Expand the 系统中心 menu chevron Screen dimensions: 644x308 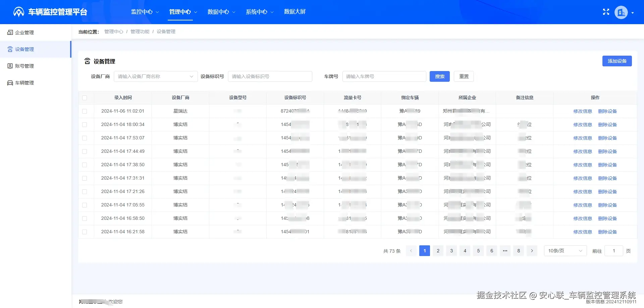(272, 12)
